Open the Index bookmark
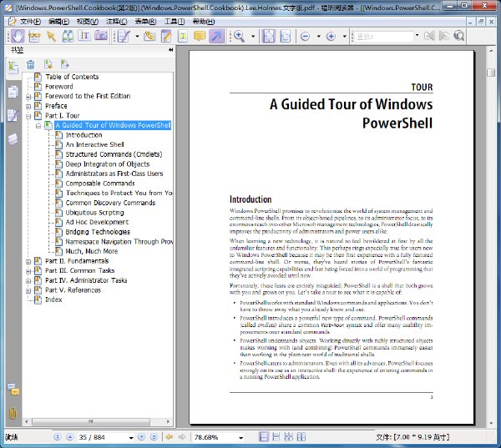The width and height of the screenshot is (501, 448). 53,300
